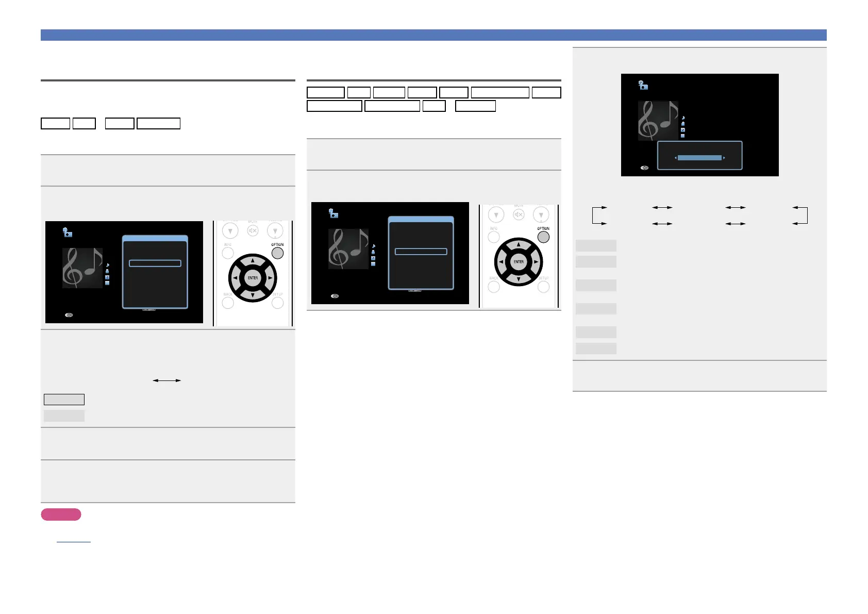Click down arrow on the middle-column remote's cursor pad
This screenshot has height=614, width=868.
(x=519, y=279)
